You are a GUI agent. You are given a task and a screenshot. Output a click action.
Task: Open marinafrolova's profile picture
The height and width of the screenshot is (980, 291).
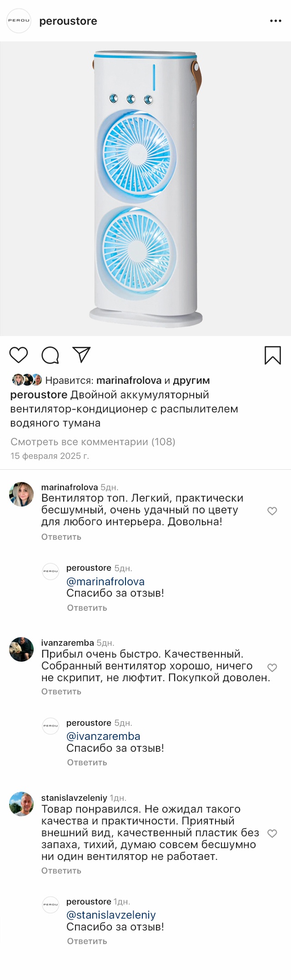(x=21, y=494)
